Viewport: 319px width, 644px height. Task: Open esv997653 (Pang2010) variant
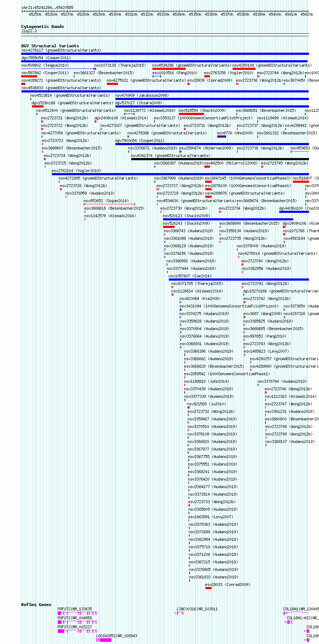(265, 336)
